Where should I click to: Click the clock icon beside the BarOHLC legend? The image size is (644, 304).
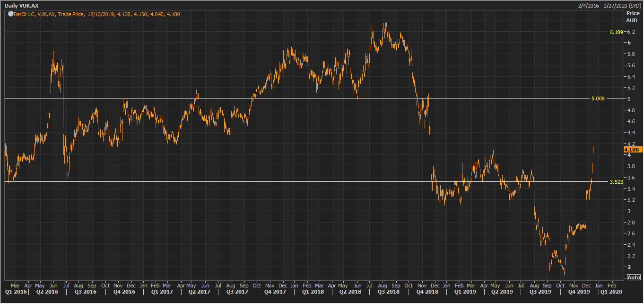[10, 14]
